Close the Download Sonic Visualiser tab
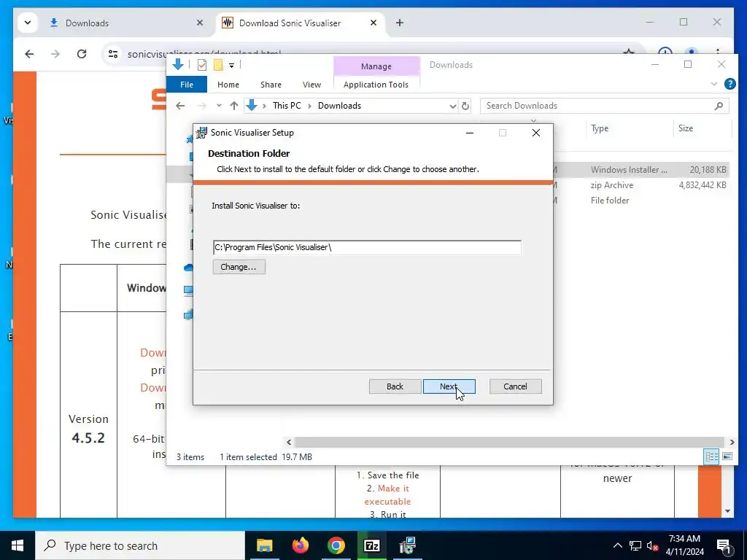The image size is (747, 560). tap(373, 23)
